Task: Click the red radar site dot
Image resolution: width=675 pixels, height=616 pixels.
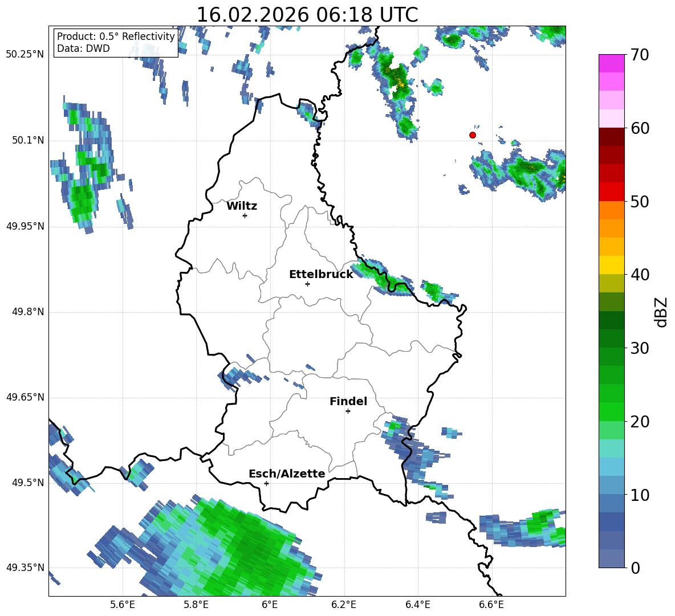Action: pos(473,135)
